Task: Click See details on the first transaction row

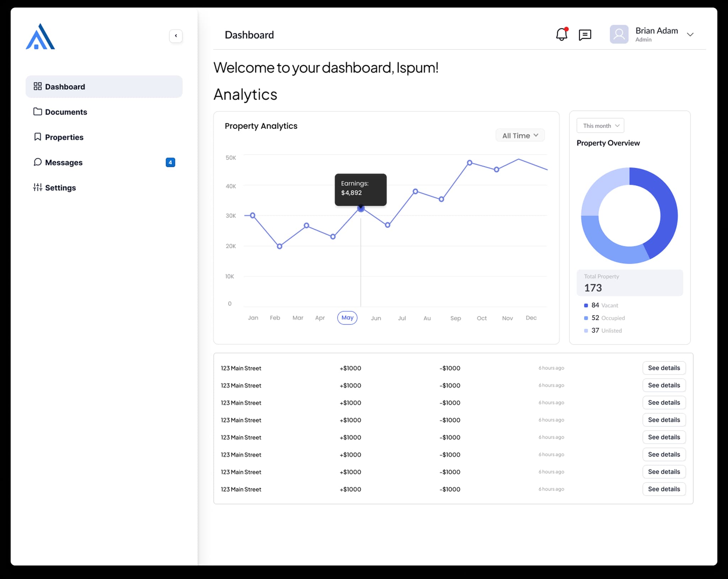Action: pos(664,368)
